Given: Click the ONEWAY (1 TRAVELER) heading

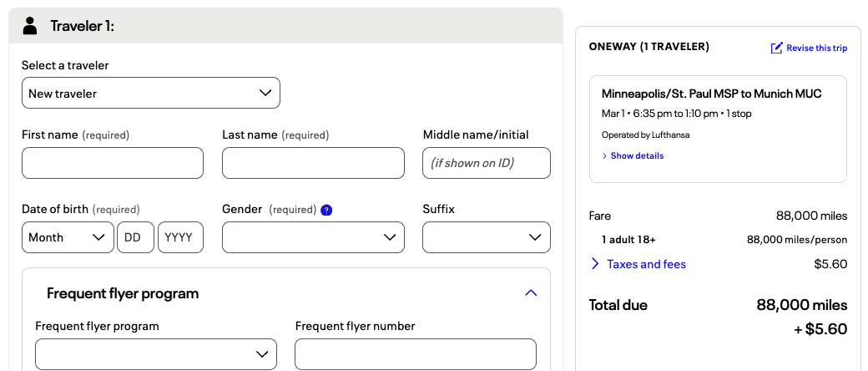Looking at the screenshot, I should pos(648,47).
